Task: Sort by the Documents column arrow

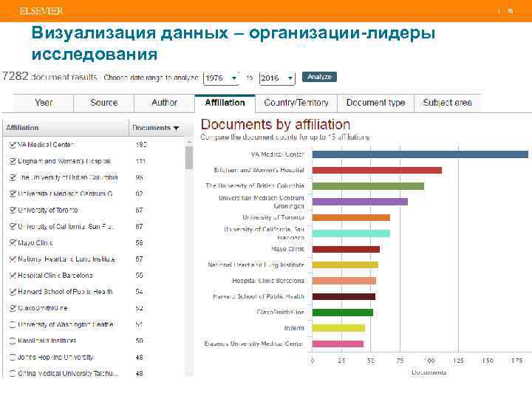Action: click(176, 129)
